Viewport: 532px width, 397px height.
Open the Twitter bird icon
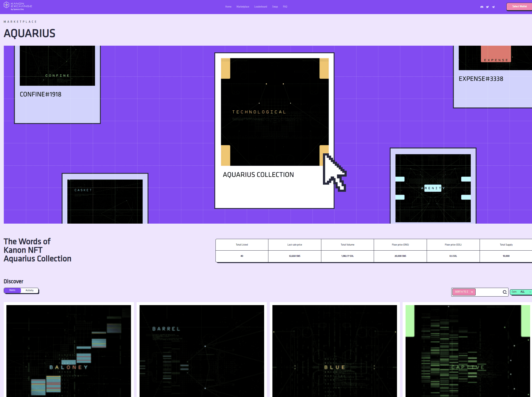[487, 7]
